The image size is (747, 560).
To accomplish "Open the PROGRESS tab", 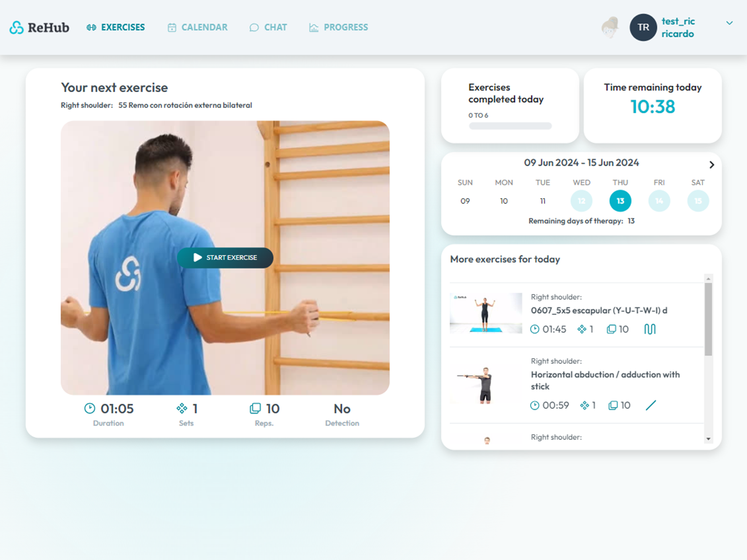I will (x=345, y=27).
